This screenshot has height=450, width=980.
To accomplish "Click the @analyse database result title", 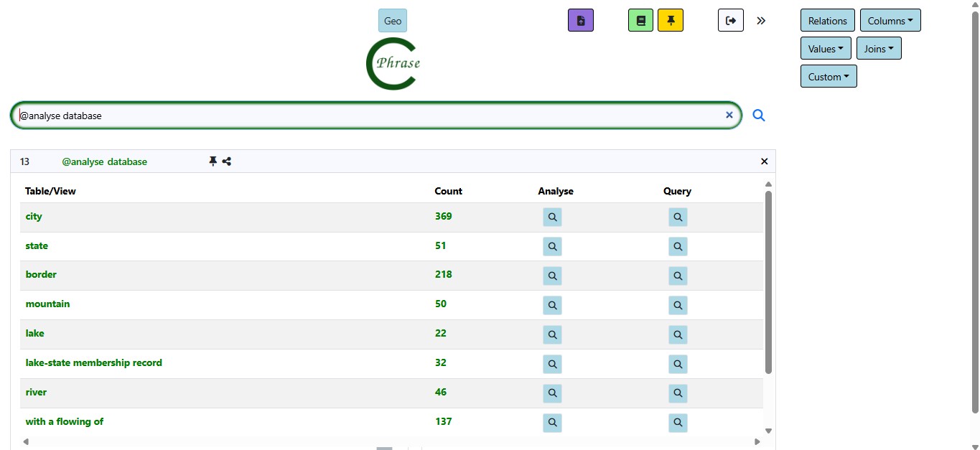I will tap(105, 162).
